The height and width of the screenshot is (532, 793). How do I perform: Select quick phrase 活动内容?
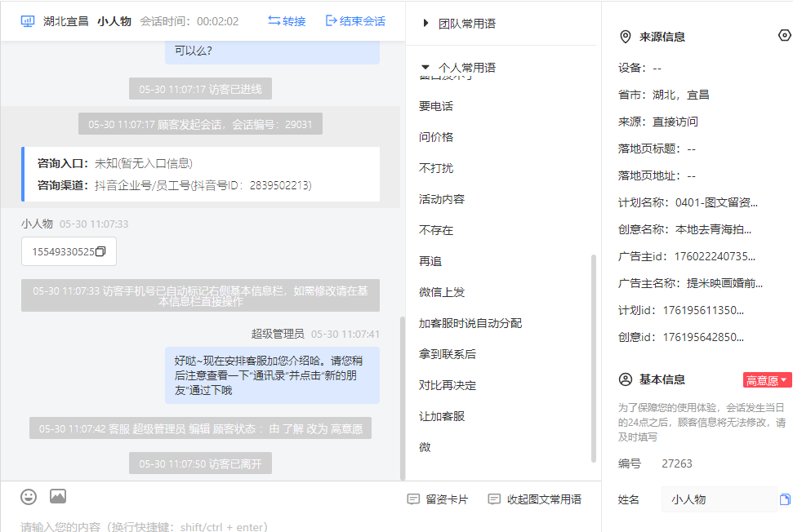442,199
